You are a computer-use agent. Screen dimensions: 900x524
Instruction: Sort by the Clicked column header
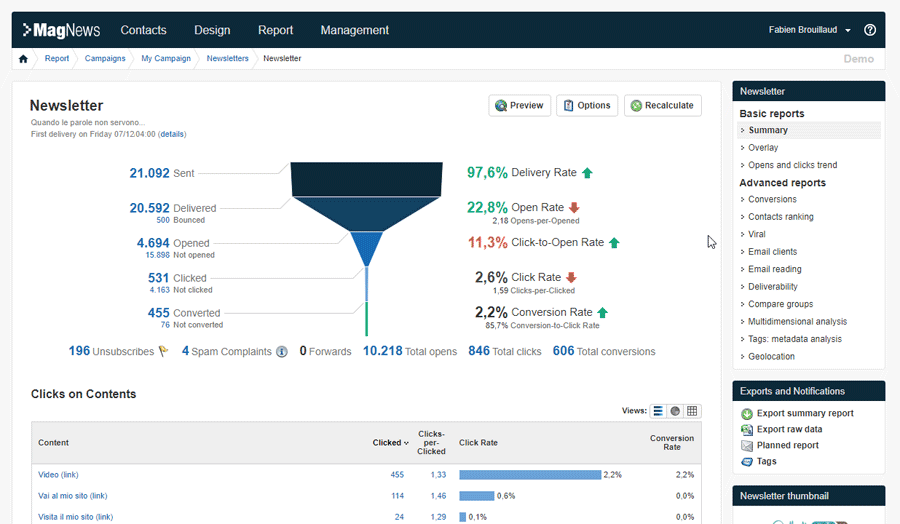pyautogui.click(x=390, y=443)
